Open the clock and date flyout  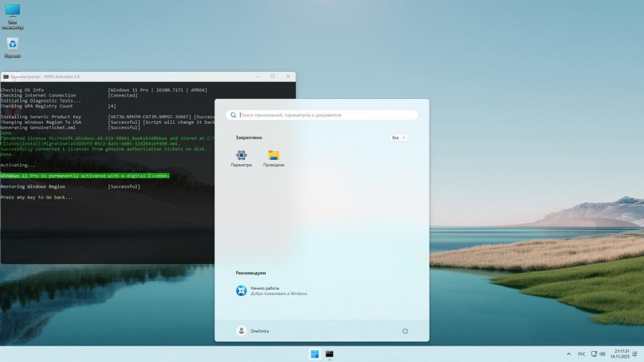point(620,354)
